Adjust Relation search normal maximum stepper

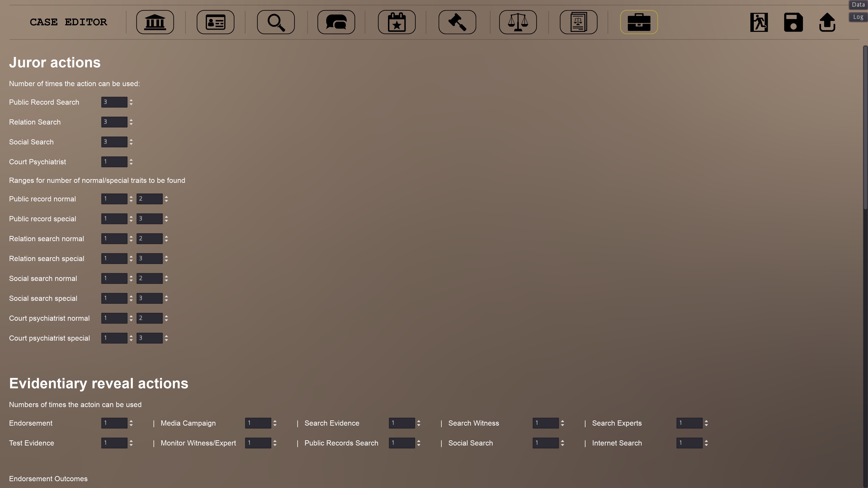tap(166, 238)
